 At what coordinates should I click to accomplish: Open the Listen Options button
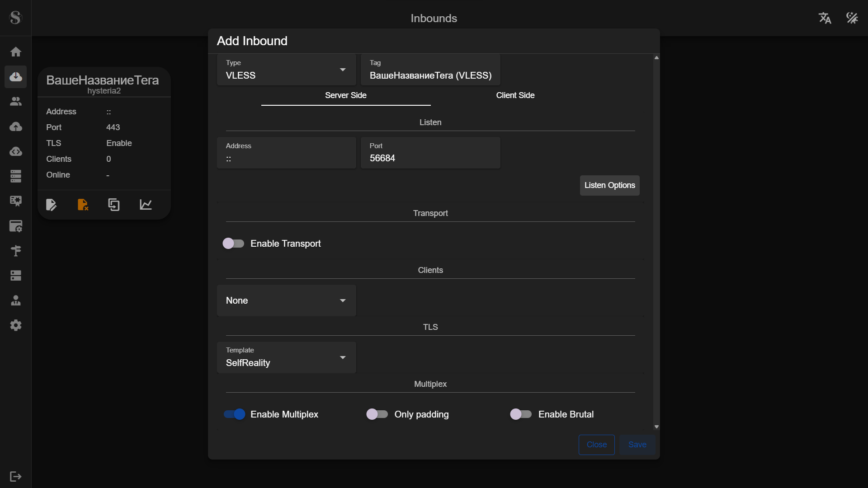pyautogui.click(x=609, y=185)
